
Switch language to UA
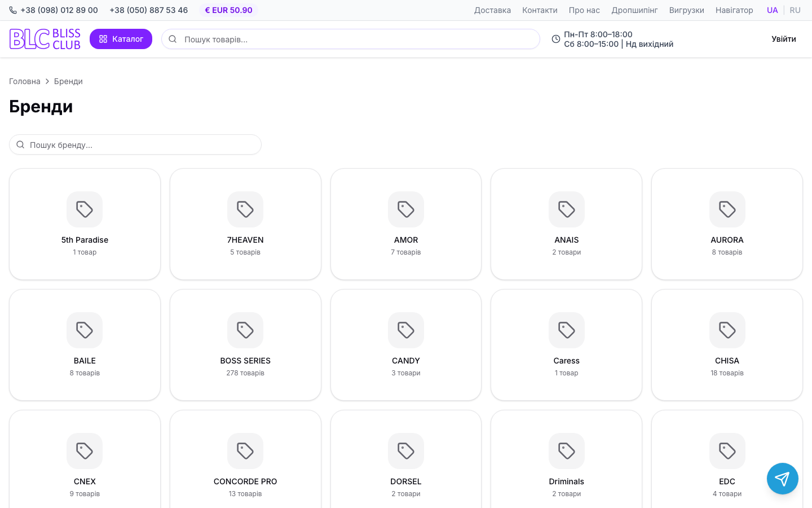(x=773, y=10)
